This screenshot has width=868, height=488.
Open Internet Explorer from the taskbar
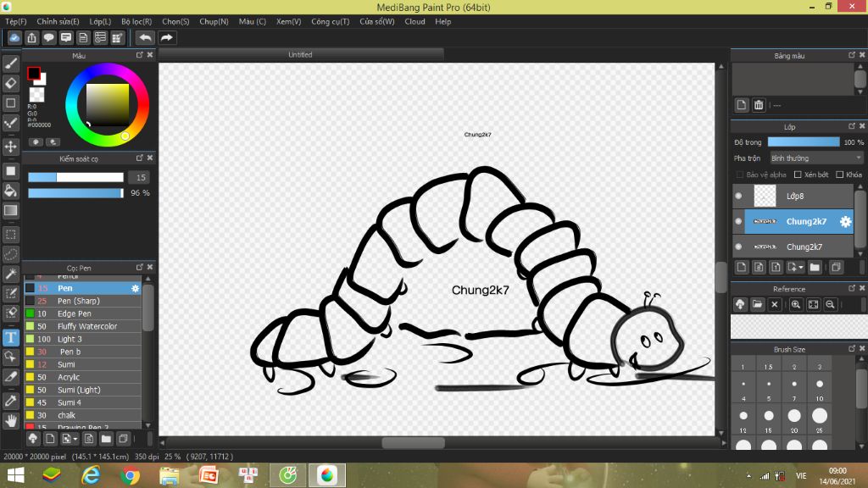91,475
